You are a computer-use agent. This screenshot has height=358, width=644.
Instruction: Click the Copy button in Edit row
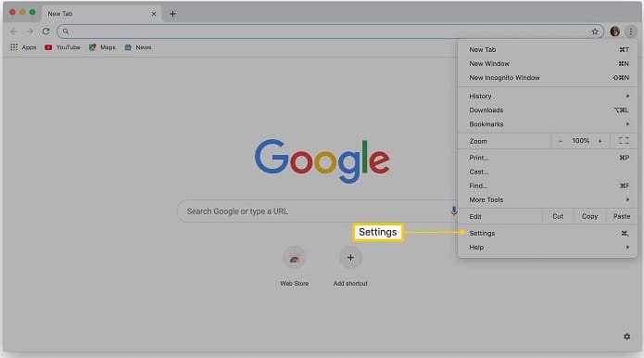(589, 216)
